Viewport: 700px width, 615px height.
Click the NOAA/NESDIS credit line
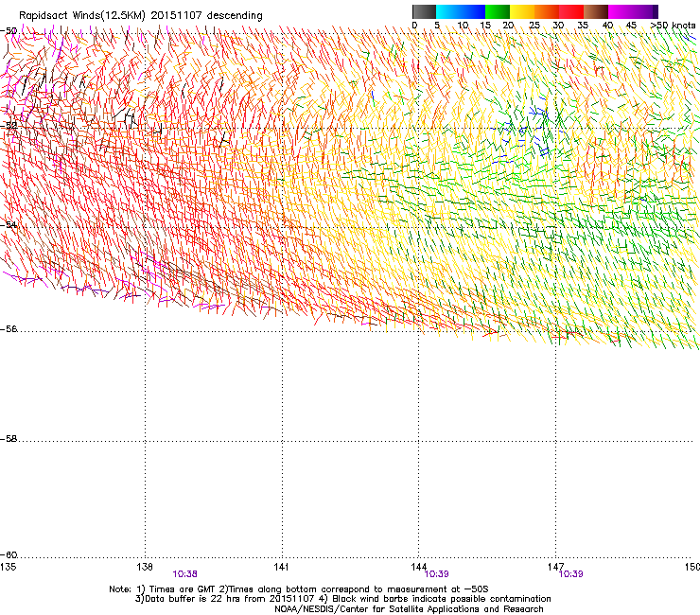coord(409,609)
